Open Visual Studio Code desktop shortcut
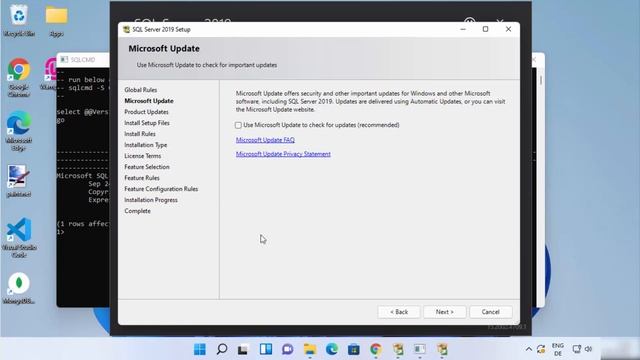The height and width of the screenshot is (360, 640). [19, 238]
